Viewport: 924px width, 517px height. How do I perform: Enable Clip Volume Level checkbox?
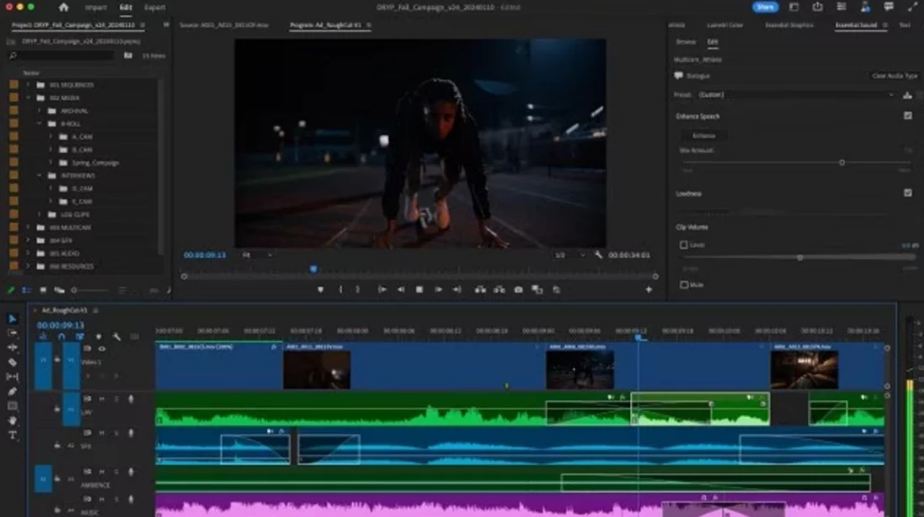pyautogui.click(x=684, y=245)
